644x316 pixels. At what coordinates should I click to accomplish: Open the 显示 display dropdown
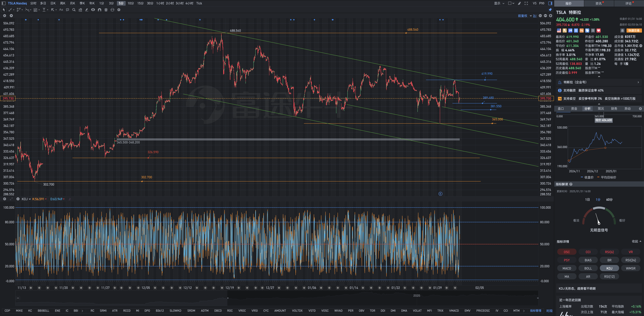click(499, 3)
